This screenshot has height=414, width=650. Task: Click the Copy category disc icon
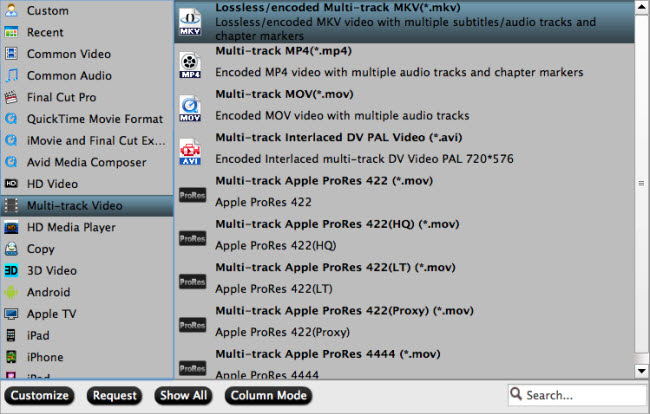tap(11, 249)
